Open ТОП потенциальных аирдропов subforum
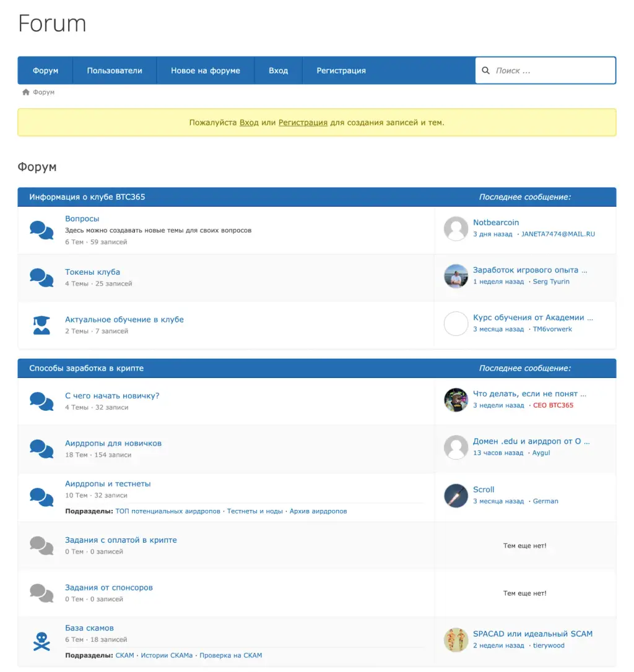 pyautogui.click(x=168, y=511)
